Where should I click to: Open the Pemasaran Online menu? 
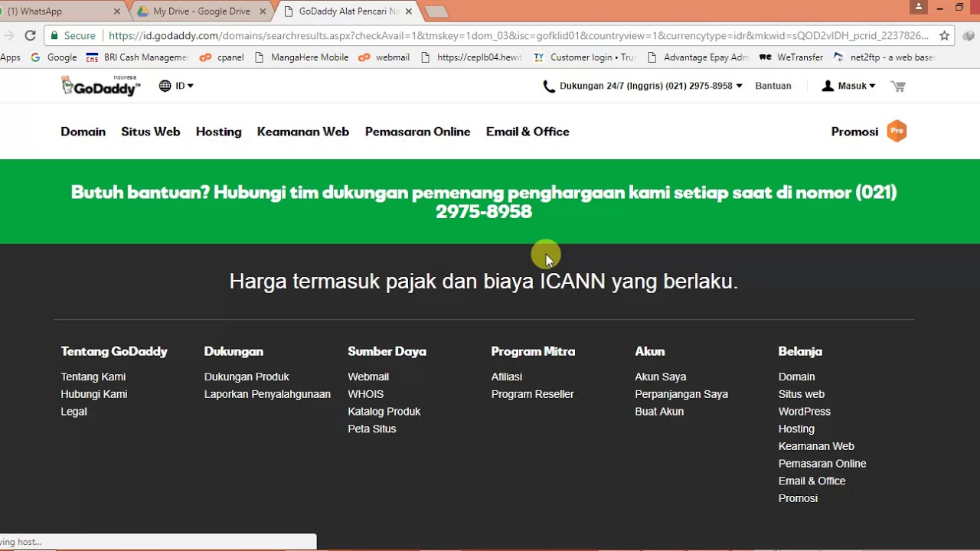(x=418, y=132)
